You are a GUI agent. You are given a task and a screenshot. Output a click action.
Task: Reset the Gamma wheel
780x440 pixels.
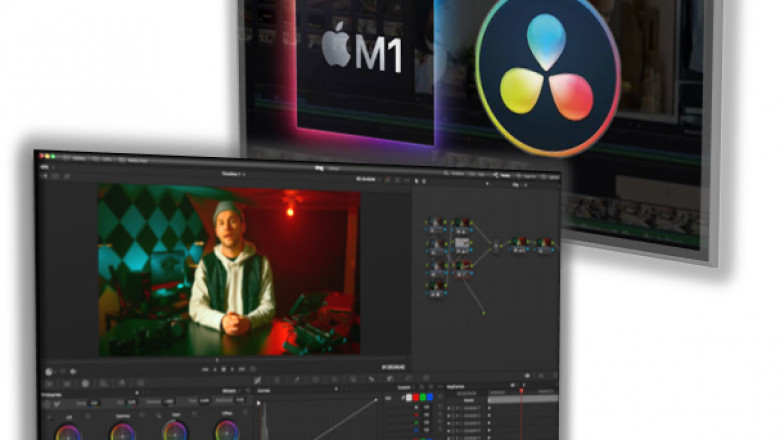click(142, 415)
